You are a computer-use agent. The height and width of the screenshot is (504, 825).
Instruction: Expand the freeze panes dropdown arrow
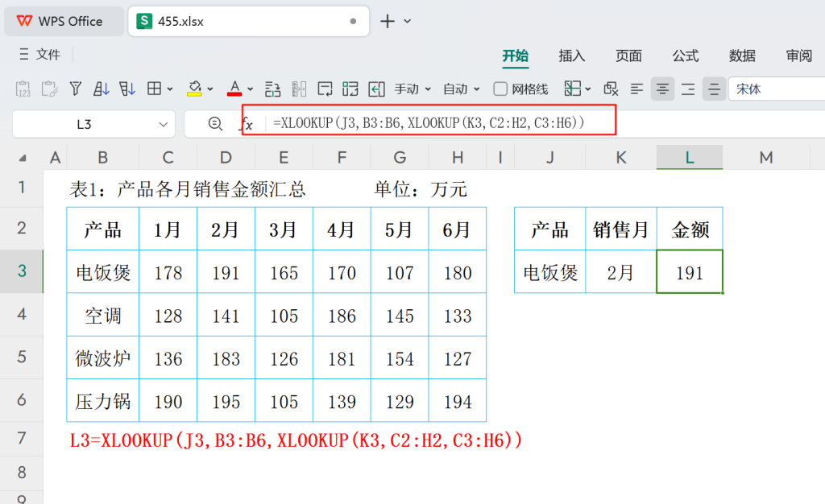(x=587, y=89)
